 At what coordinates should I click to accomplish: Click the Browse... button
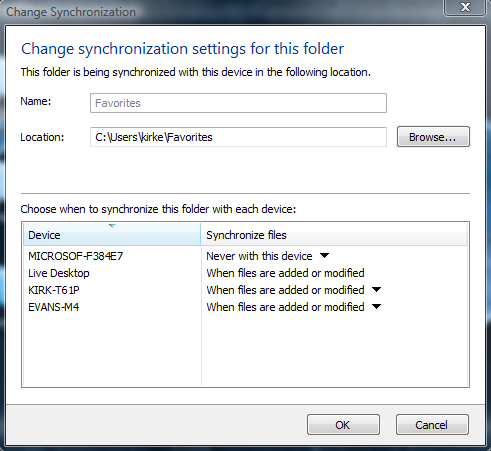click(x=433, y=137)
